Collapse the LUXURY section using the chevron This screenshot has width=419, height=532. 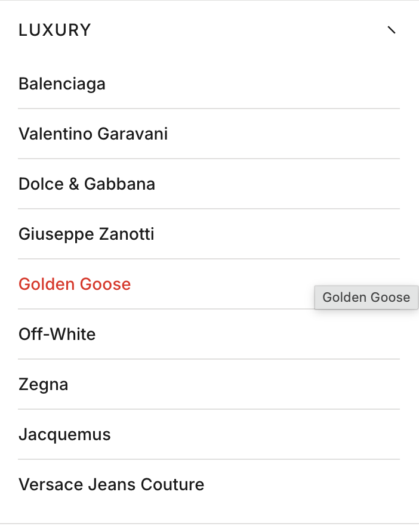tap(392, 30)
